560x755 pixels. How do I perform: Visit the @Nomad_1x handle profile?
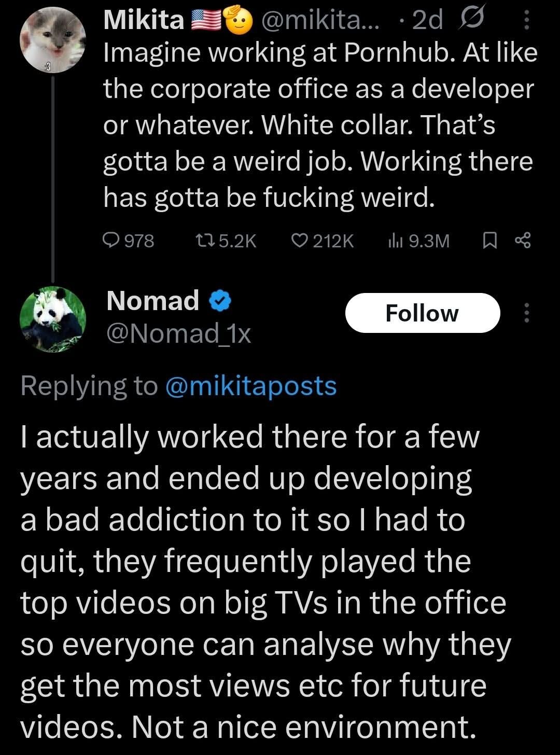pyautogui.click(x=178, y=334)
